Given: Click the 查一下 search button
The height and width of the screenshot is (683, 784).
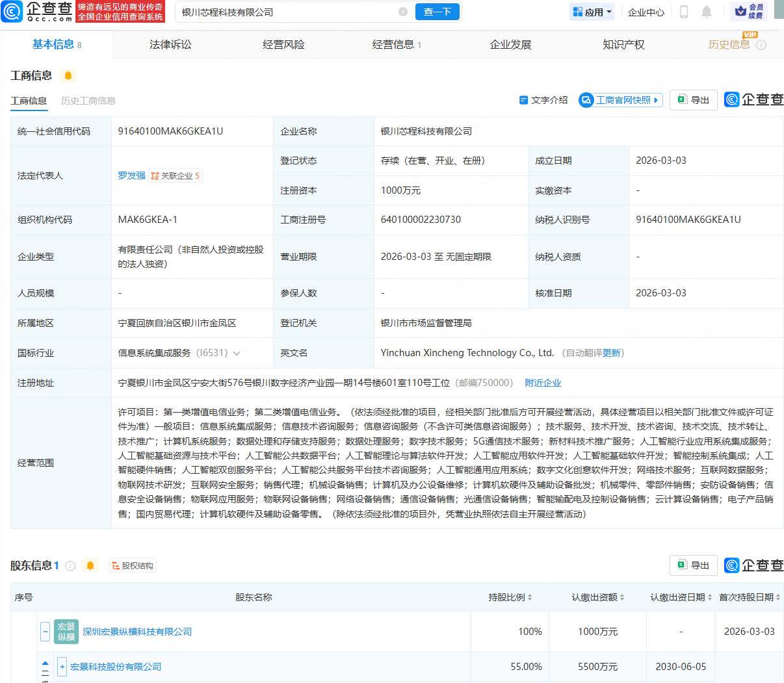Looking at the screenshot, I should [437, 12].
